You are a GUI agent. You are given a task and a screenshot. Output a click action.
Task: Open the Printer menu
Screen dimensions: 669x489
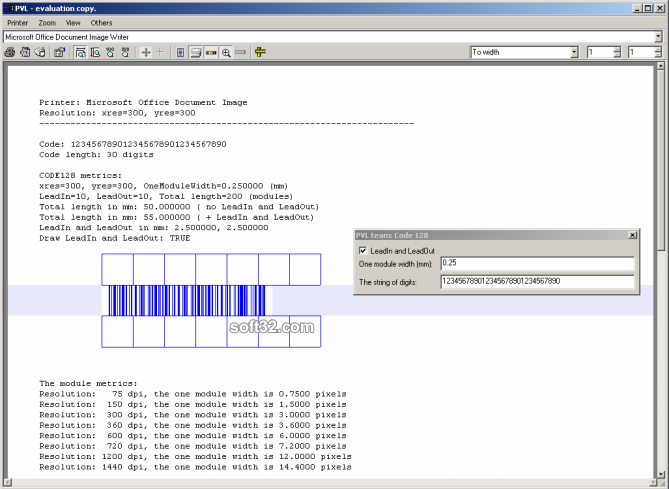coord(17,23)
